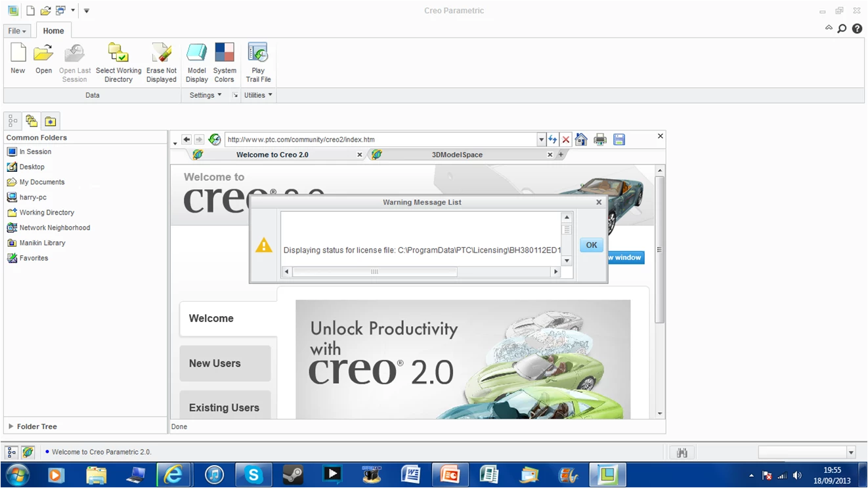
Task: Show the Folder Browser navigator tab
Action: click(32, 121)
